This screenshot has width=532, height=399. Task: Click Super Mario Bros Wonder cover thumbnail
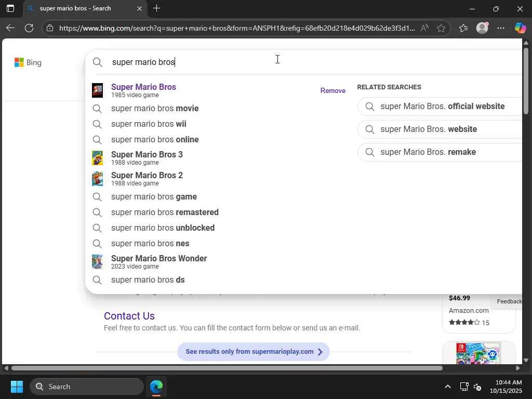tap(97, 262)
